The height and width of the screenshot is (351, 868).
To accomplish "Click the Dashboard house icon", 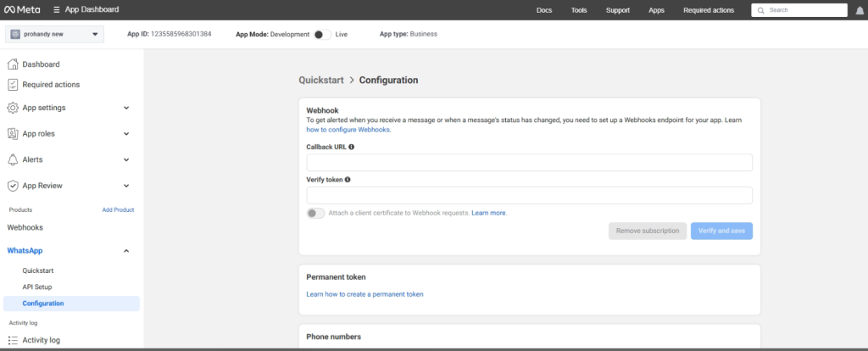I will pyautogui.click(x=13, y=64).
